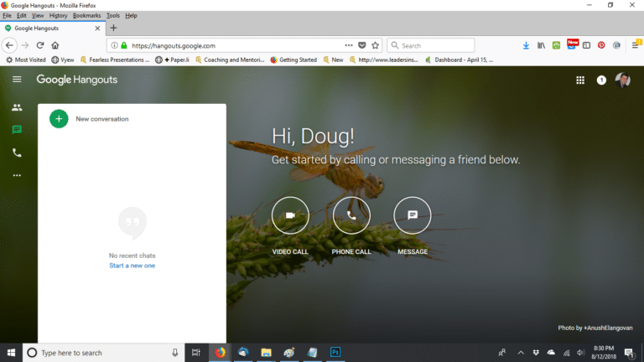Open the Phone calls sidebar icon
The width and height of the screenshot is (644, 362).
[17, 153]
